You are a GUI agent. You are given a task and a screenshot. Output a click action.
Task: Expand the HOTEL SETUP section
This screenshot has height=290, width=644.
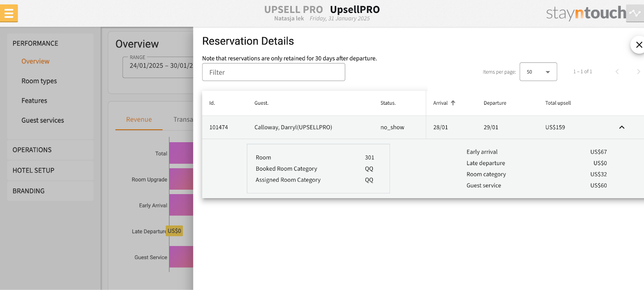click(50, 170)
